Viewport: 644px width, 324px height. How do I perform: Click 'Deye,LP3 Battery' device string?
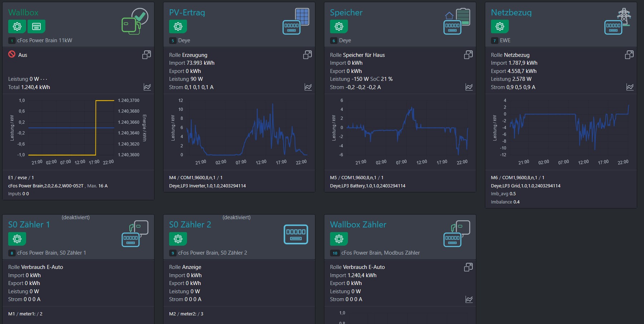click(368, 186)
